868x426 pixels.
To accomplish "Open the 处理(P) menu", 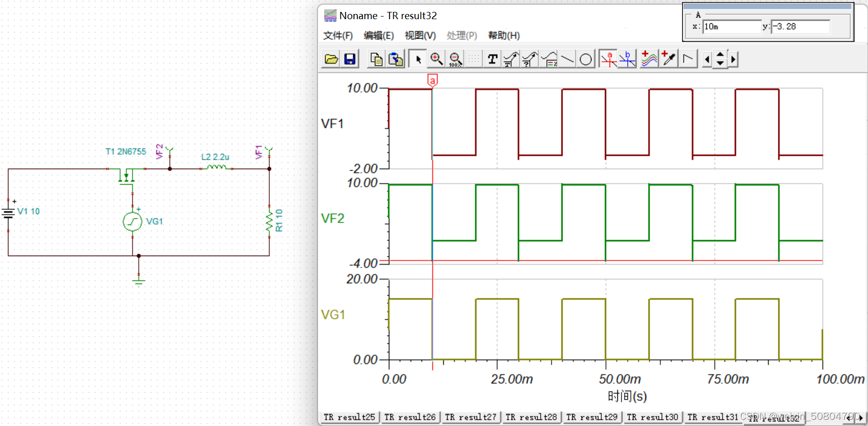I will pos(461,35).
